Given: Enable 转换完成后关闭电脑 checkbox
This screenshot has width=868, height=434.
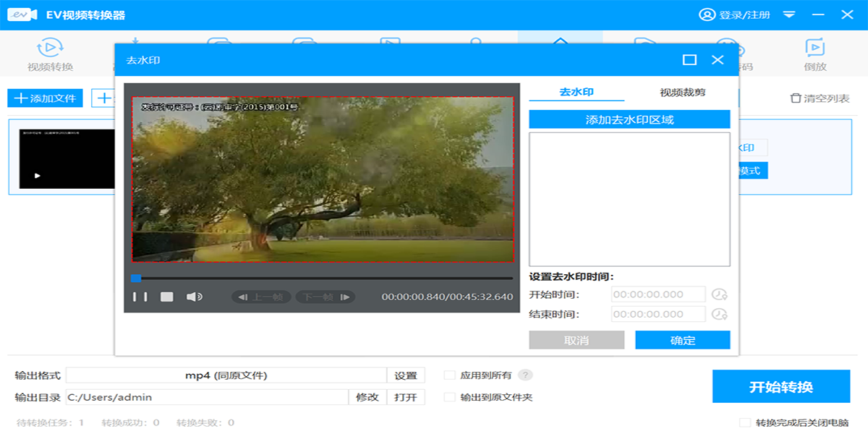Looking at the screenshot, I should 744,422.
